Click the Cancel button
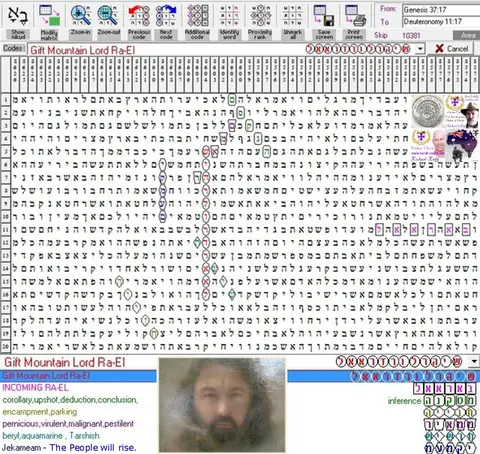Screen dimensions: 480x454 point(452,49)
